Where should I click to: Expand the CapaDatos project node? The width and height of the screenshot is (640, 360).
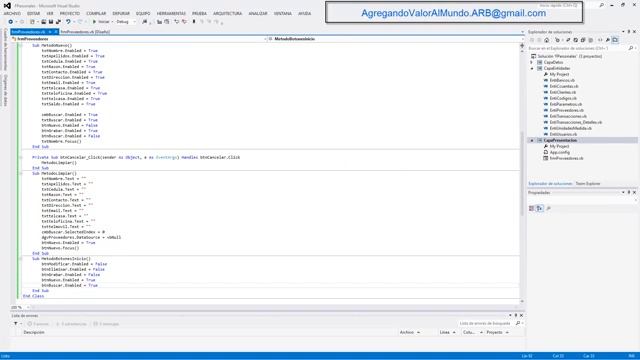tap(532, 62)
